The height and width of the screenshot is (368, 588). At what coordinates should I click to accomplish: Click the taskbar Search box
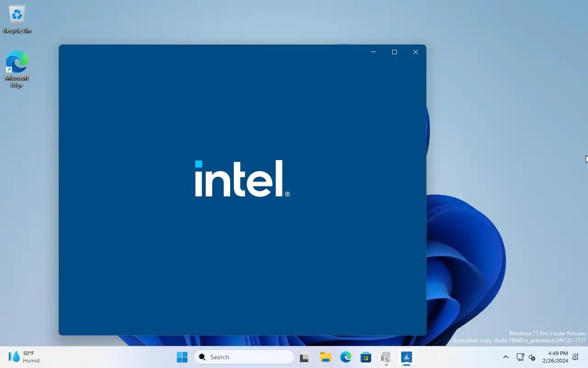coord(244,357)
